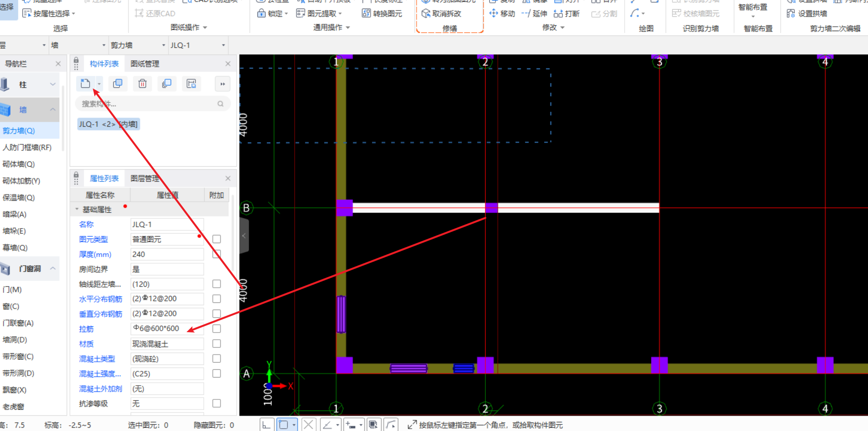Click the arc drawing tool icon in 绘图
Viewport: 868px width, 431px height.
coord(635,13)
